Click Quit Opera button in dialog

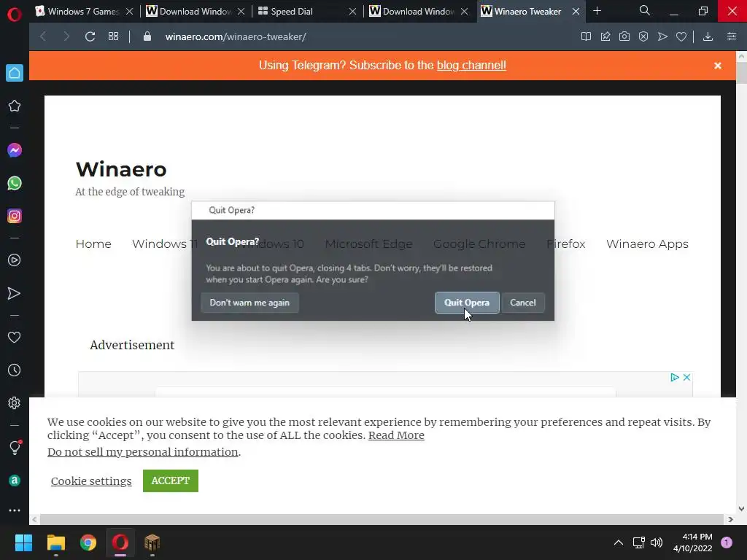coord(467,303)
